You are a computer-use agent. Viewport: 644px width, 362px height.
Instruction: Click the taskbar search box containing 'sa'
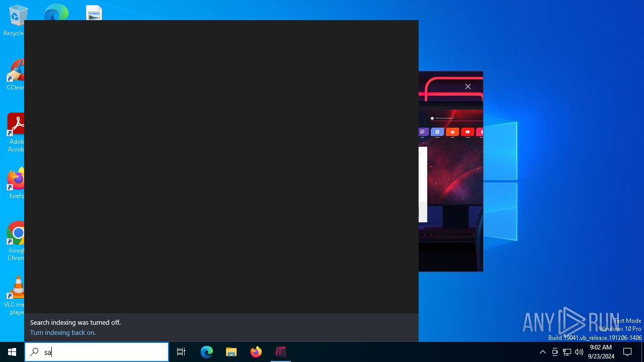tap(97, 352)
